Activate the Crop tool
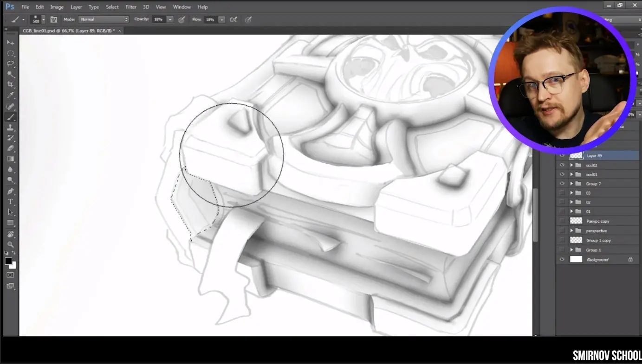The width and height of the screenshot is (642, 364). (10, 85)
